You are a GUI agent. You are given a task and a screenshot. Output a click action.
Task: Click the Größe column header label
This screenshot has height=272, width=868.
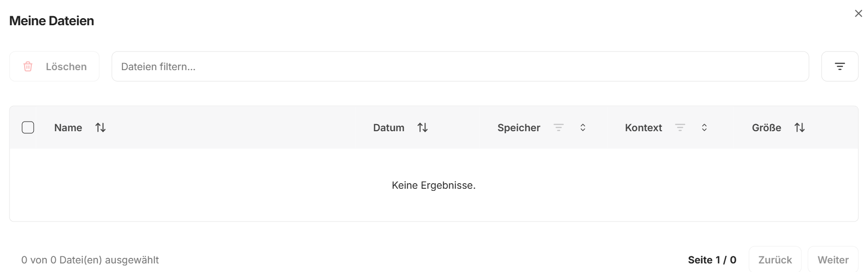click(766, 128)
